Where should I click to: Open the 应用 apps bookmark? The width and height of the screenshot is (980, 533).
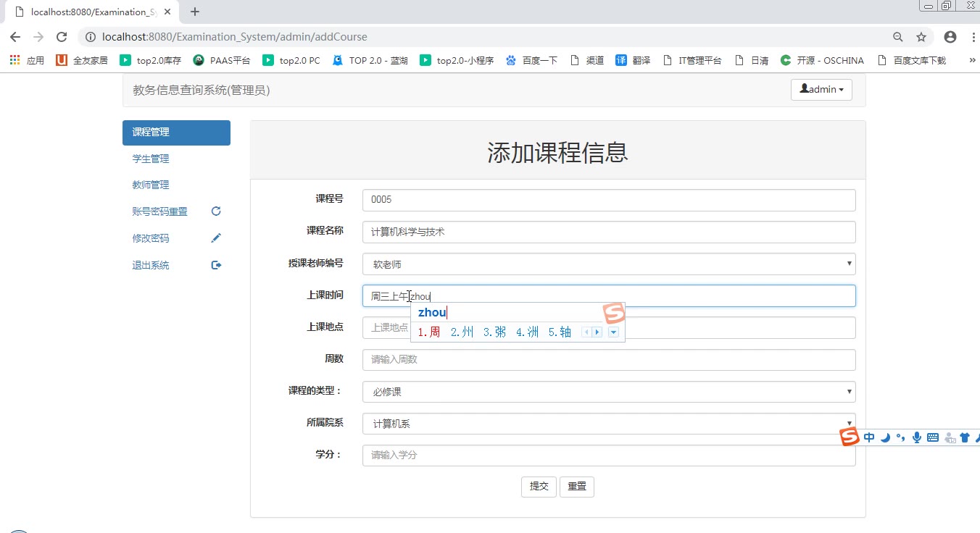27,61
